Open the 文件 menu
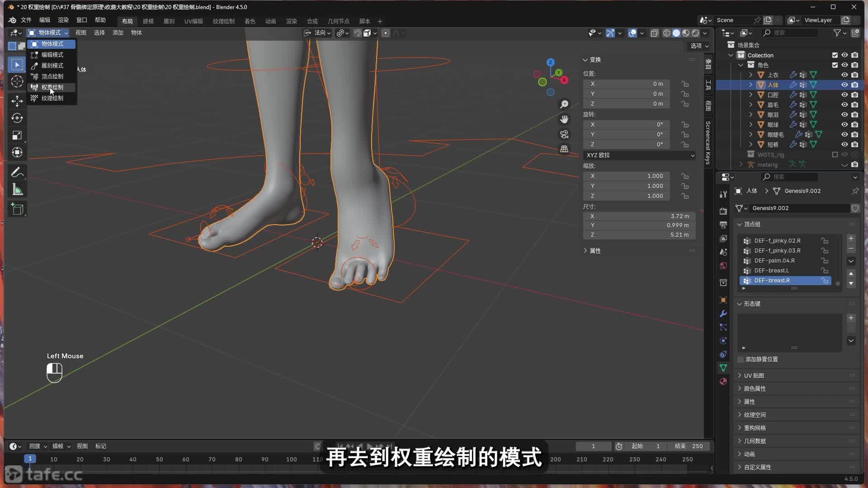This screenshot has height=488, width=868. pos(26,20)
